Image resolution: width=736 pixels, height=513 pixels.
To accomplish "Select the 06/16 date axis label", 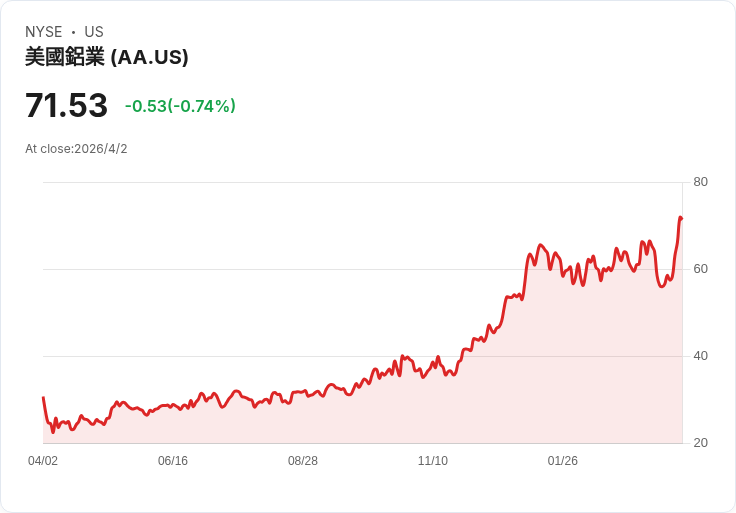I will pos(173,461).
